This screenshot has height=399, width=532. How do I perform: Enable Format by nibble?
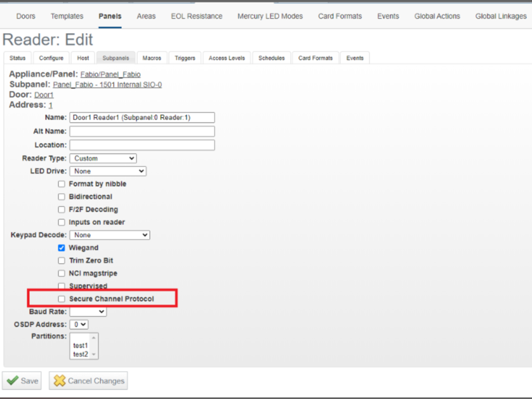61,184
